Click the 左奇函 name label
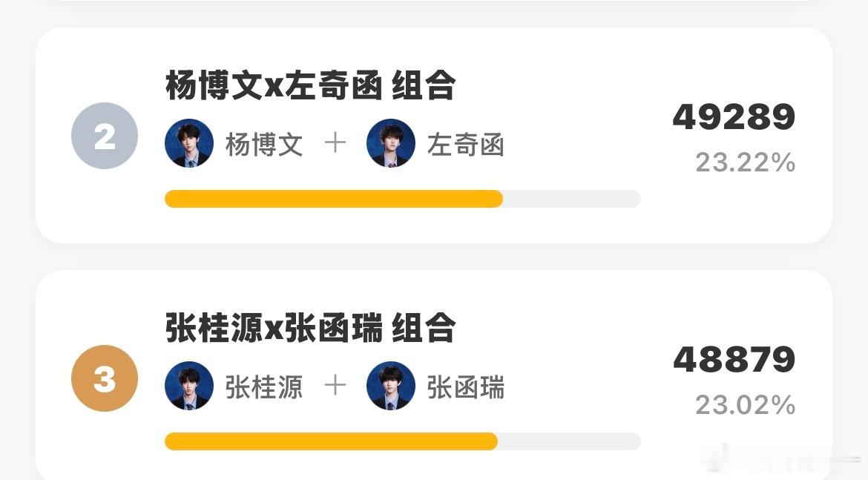Image resolution: width=868 pixels, height=480 pixels. click(466, 145)
